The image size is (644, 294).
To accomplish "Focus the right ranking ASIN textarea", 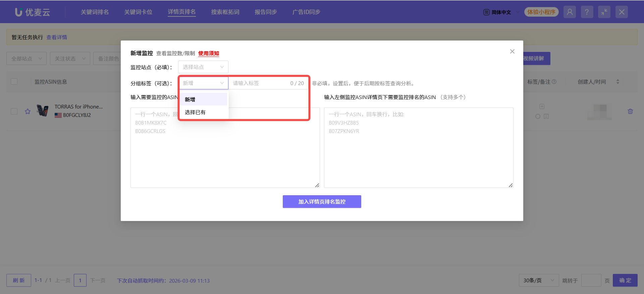I will point(419,148).
